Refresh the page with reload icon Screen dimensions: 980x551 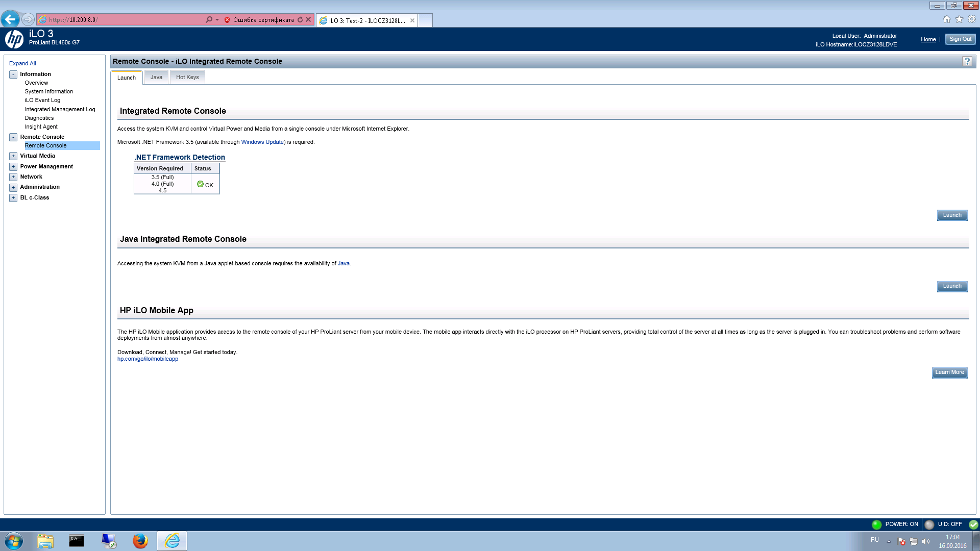(300, 20)
